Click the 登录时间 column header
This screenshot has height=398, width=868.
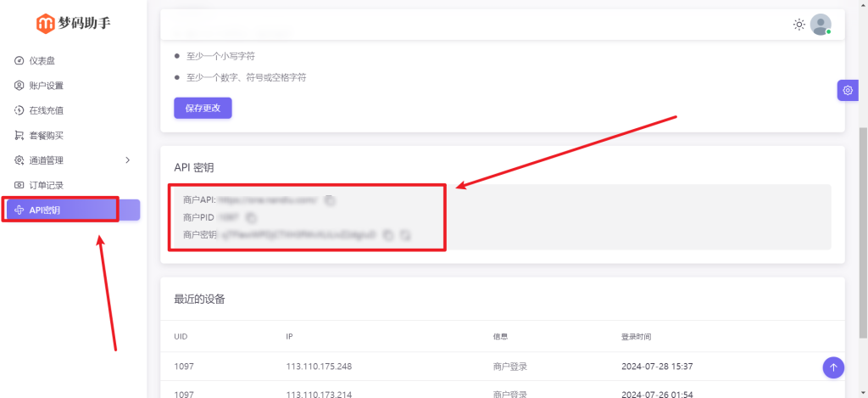pos(636,337)
